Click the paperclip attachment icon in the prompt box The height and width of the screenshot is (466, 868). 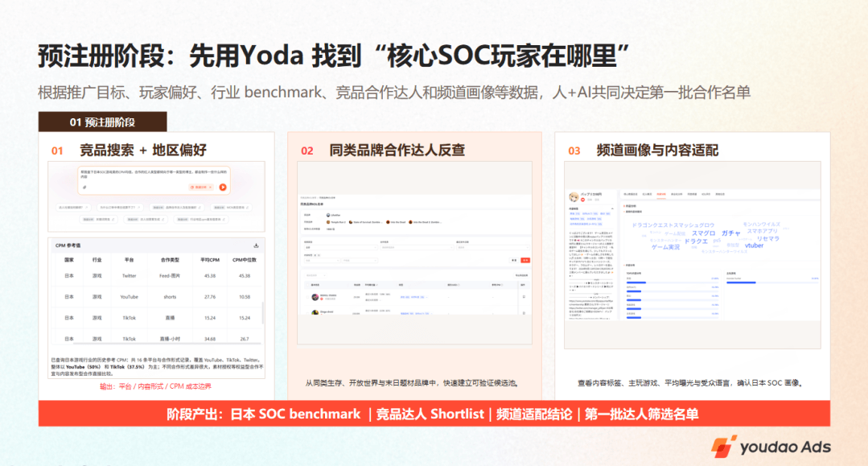tap(84, 188)
